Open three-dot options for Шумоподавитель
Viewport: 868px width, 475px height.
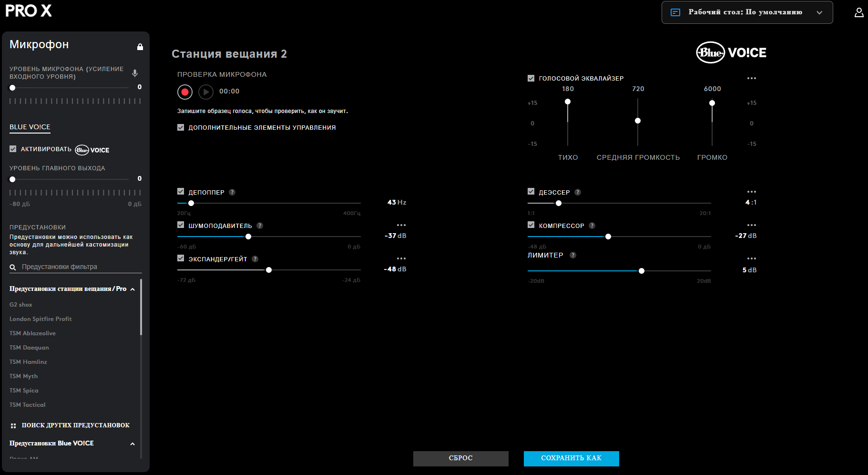pos(401,225)
